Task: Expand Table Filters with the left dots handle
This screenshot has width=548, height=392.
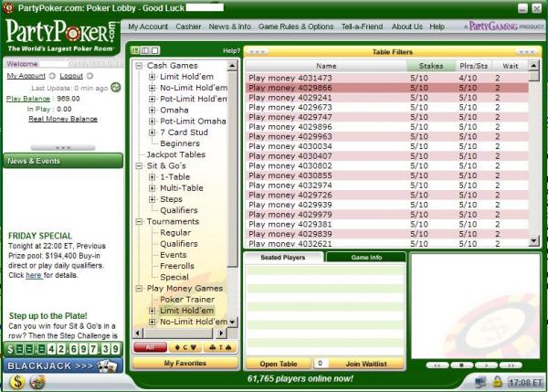Action: point(258,52)
